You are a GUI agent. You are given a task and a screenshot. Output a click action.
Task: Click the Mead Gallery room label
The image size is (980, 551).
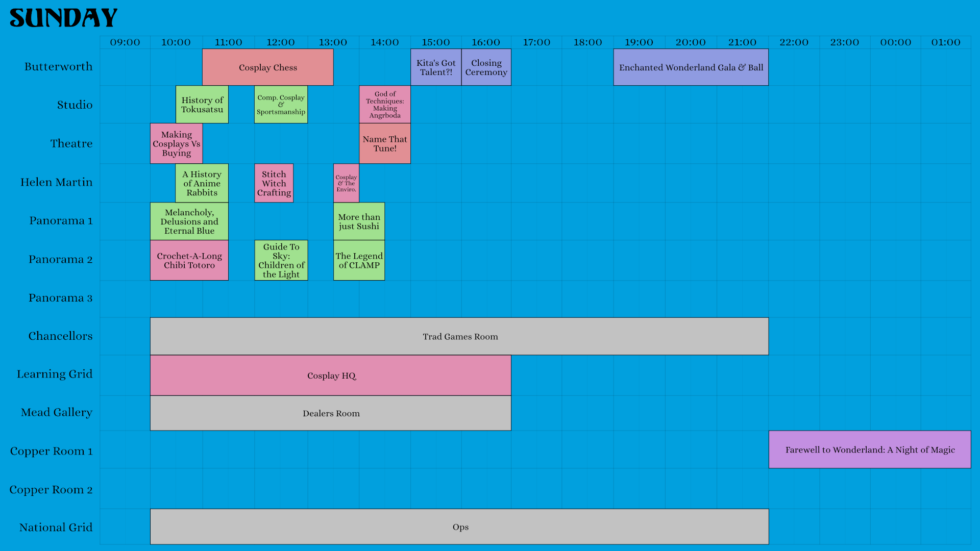coord(57,412)
